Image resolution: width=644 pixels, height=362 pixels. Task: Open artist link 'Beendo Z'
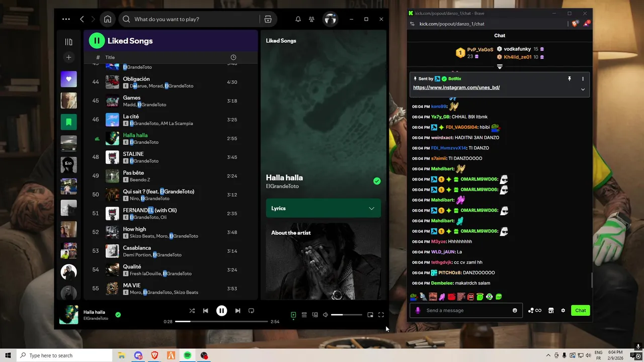click(x=140, y=179)
